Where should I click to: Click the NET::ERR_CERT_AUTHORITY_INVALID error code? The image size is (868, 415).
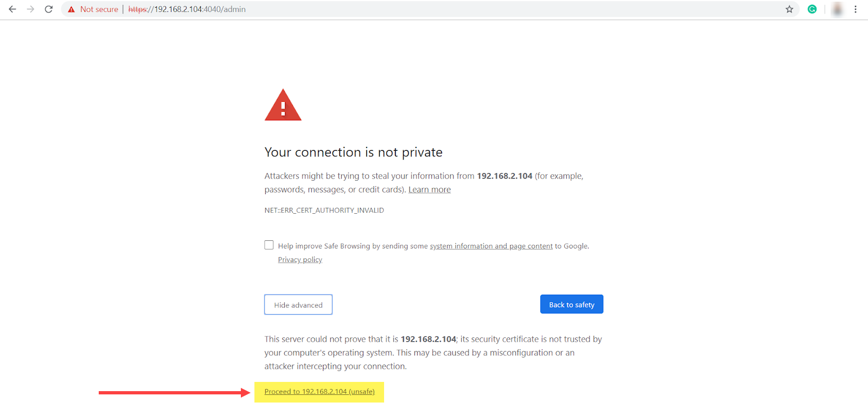[324, 210]
